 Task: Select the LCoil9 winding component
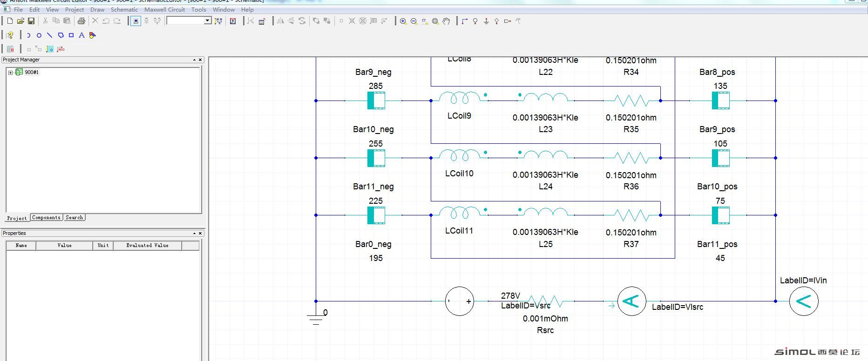tap(460, 98)
